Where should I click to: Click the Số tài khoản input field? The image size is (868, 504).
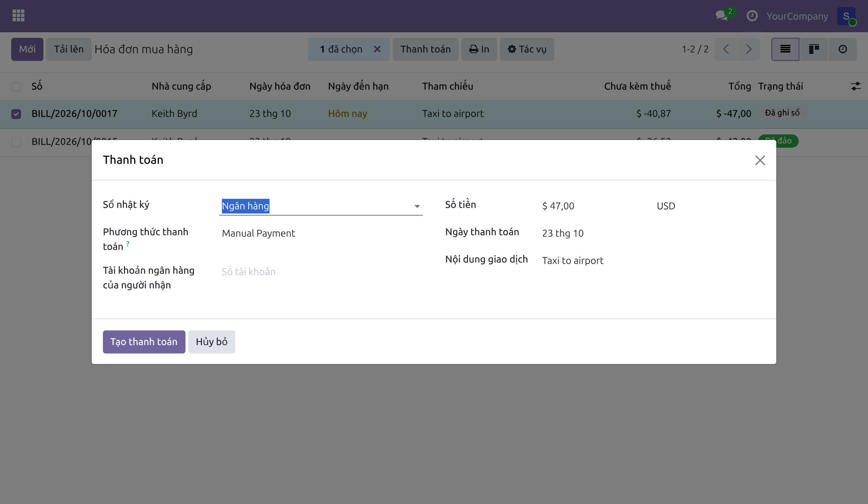(321, 272)
